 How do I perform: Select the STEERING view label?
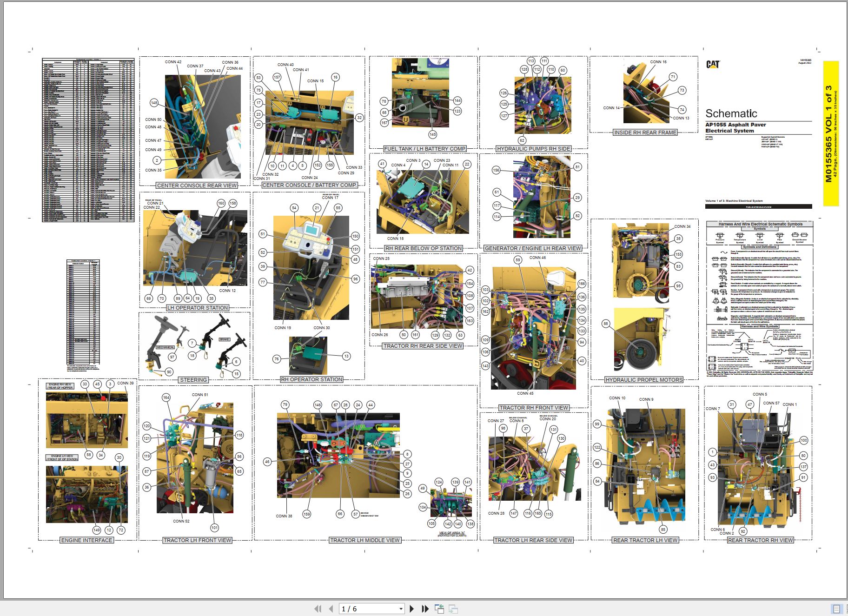point(193,380)
